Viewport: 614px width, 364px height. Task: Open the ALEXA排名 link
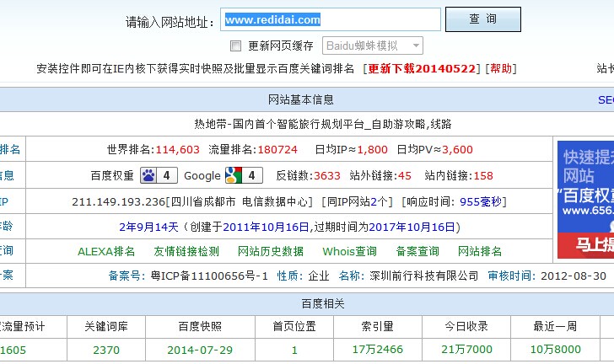coord(106,251)
